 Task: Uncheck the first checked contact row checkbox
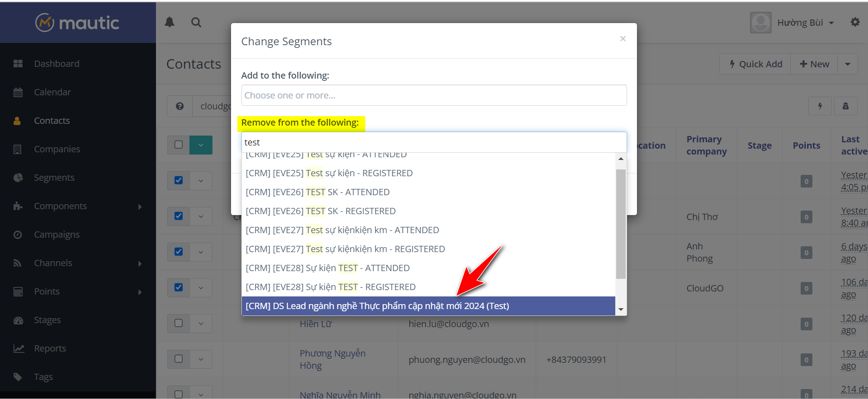point(179,180)
